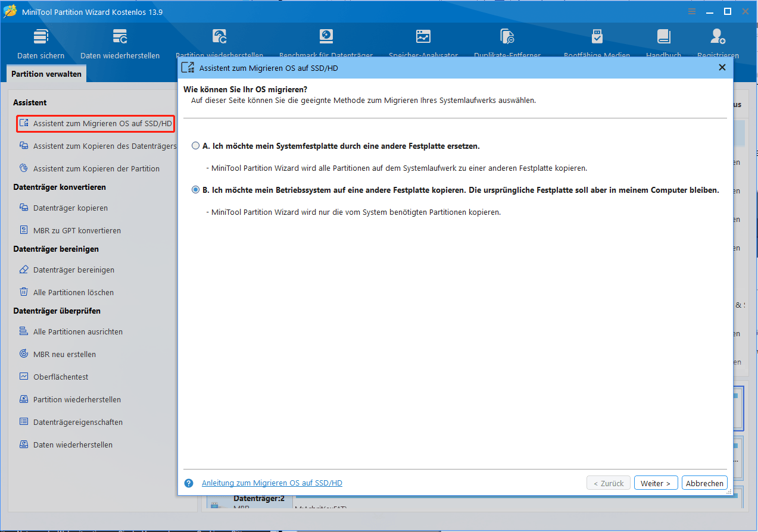The image size is (758, 532).
Task: Select MBR neu erstellen
Action: pyautogui.click(x=57, y=354)
